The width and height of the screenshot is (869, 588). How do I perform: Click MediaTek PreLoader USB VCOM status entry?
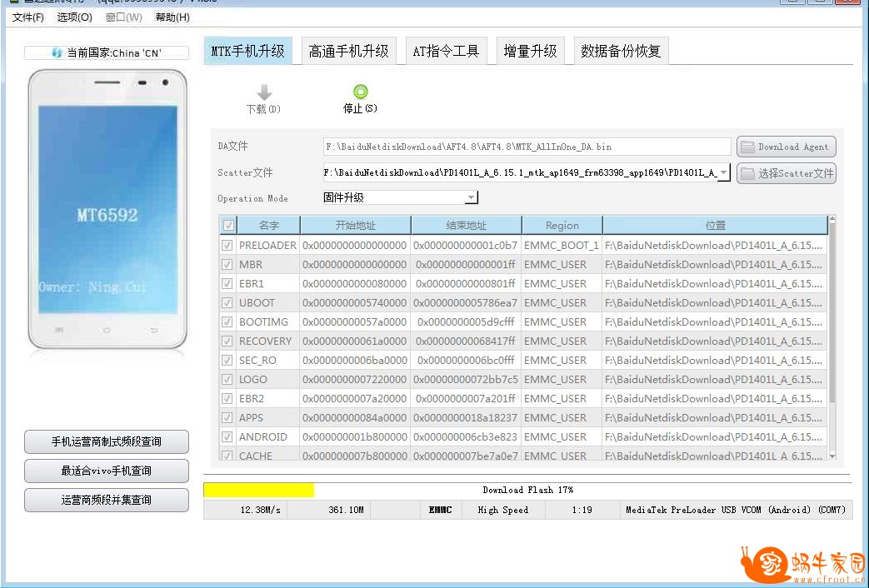tap(736, 510)
